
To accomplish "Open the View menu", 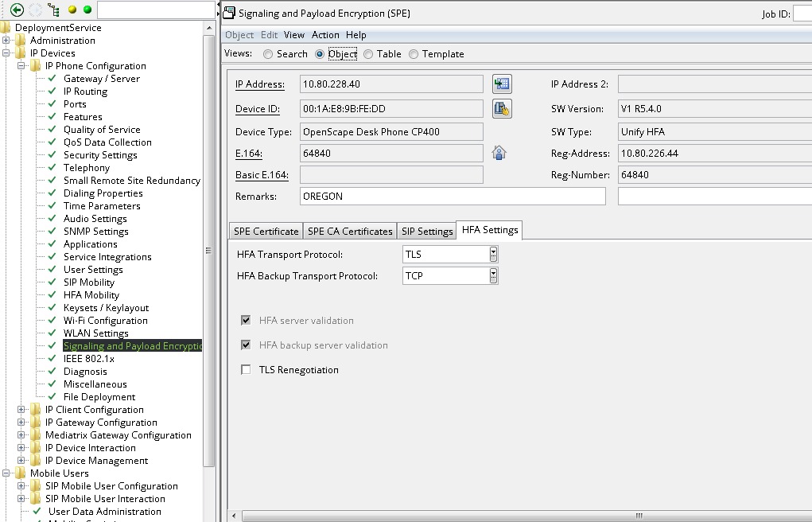I will (x=294, y=35).
